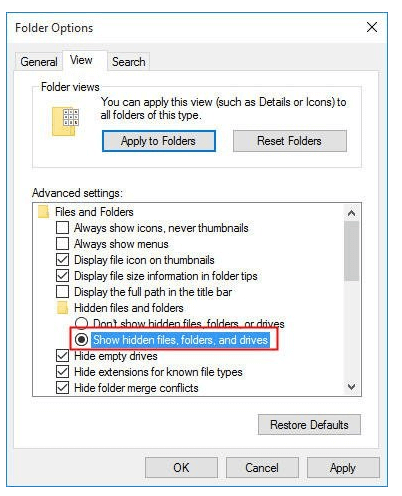
Task: Uncheck Display file icon on thumbnails
Action: pyautogui.click(x=63, y=260)
